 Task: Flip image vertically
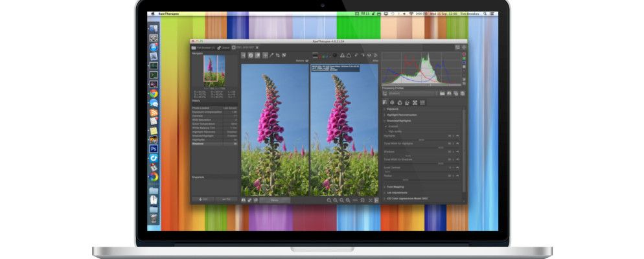click(376, 55)
